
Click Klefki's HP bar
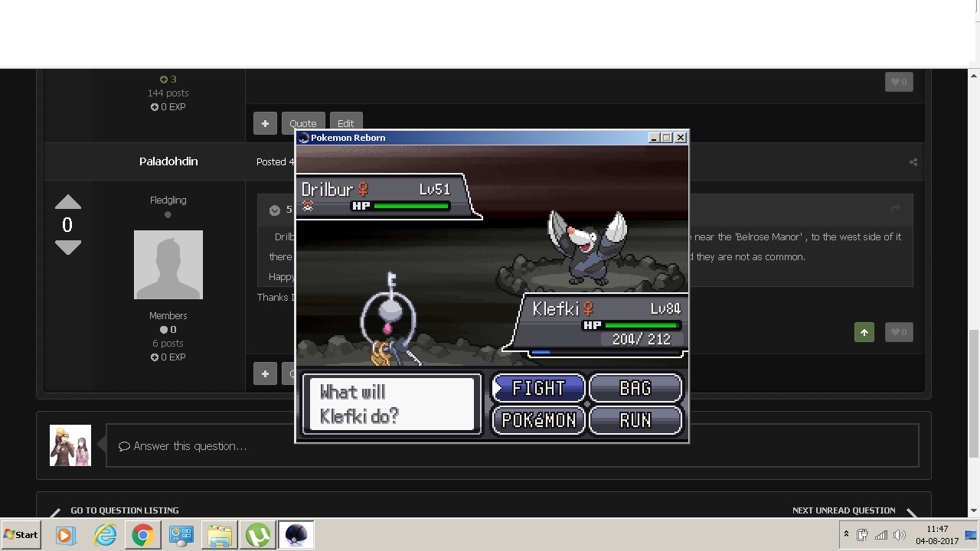click(641, 325)
